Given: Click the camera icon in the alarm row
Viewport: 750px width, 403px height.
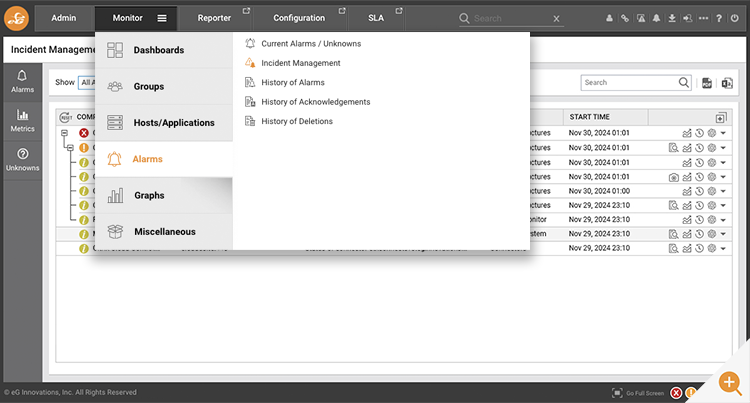Looking at the screenshot, I should pyautogui.click(x=673, y=177).
